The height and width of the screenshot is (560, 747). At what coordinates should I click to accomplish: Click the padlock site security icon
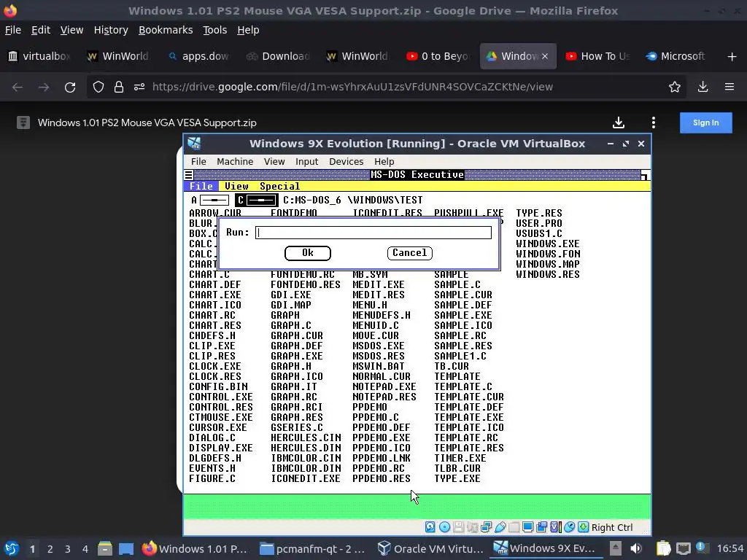point(119,87)
